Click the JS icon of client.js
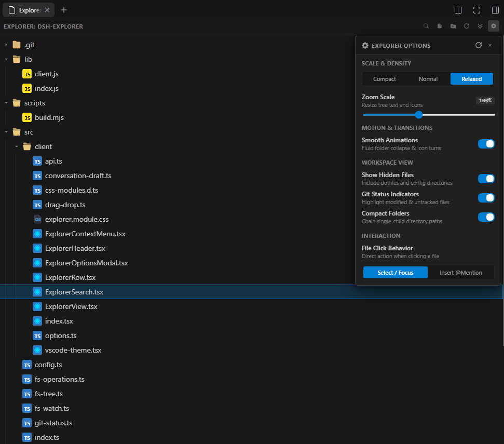This screenshot has height=444, width=504. coord(27,74)
